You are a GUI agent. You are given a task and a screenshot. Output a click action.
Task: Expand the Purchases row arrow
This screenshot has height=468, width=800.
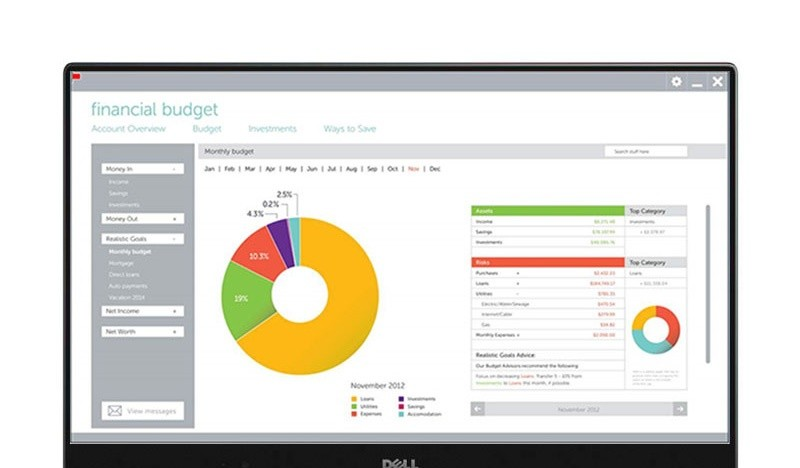coord(518,274)
